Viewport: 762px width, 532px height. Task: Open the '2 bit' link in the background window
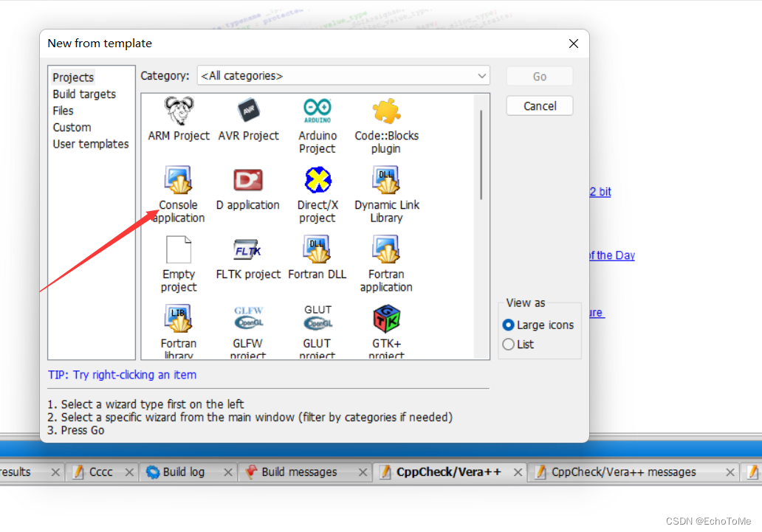coord(600,192)
